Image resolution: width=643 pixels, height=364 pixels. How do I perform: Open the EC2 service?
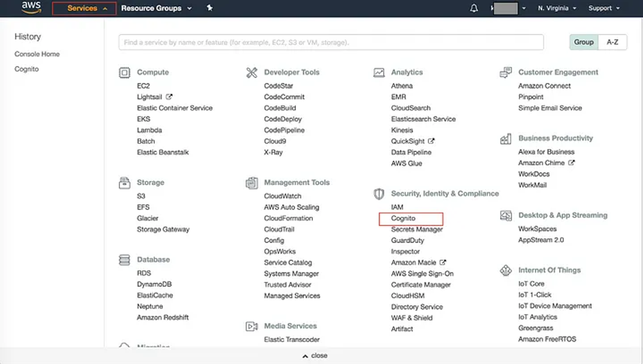143,86
